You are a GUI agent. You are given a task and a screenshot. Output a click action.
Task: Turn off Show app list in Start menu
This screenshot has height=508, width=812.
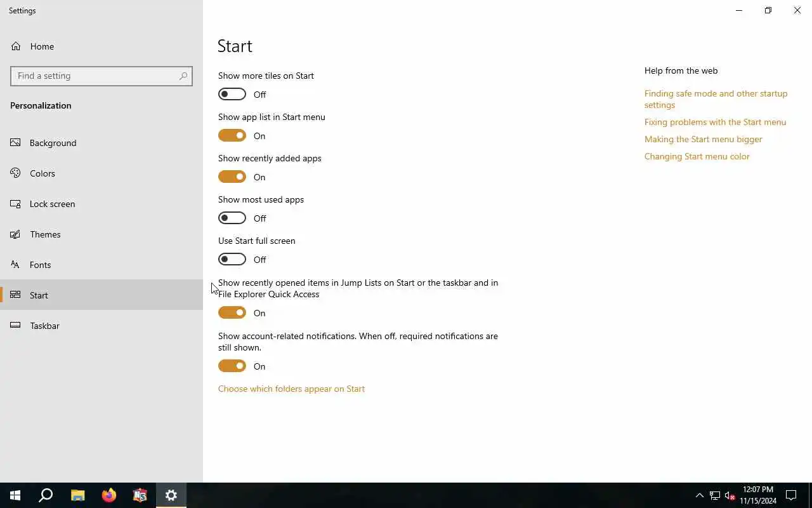coord(232,136)
